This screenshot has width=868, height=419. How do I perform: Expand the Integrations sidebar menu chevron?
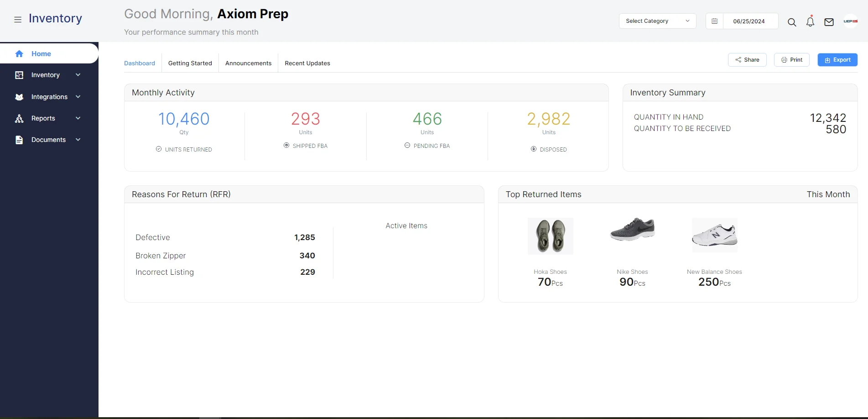[78, 97]
